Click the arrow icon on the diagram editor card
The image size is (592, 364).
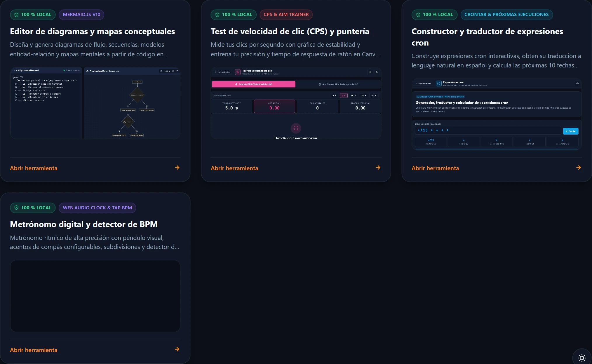[x=177, y=168]
